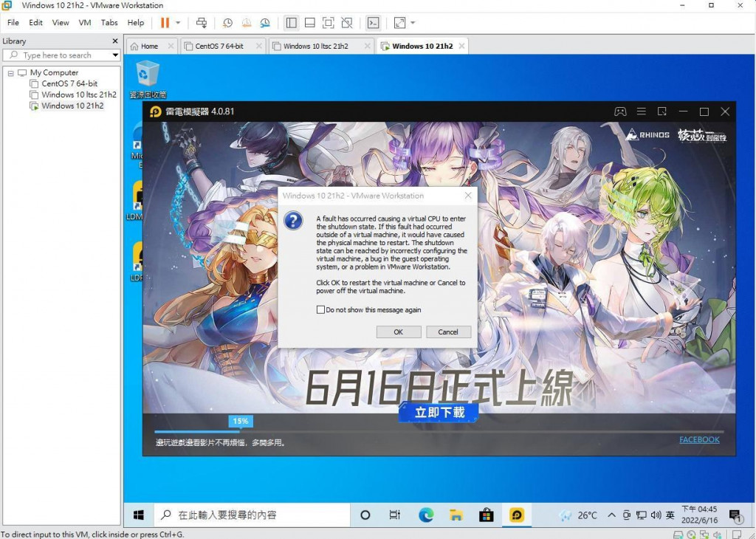Enter full screen mode toolbar icon
756x539 pixels.
pyautogui.click(x=329, y=23)
